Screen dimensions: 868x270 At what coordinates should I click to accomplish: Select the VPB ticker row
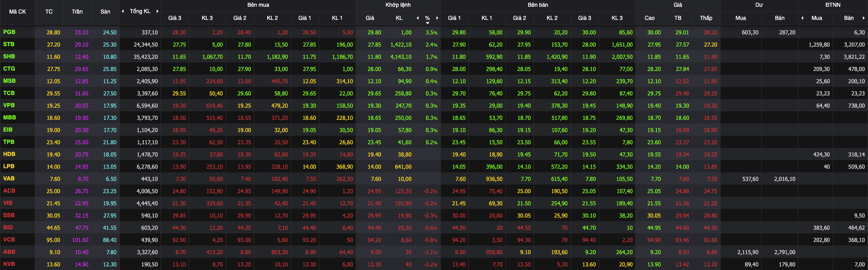tap(434, 105)
